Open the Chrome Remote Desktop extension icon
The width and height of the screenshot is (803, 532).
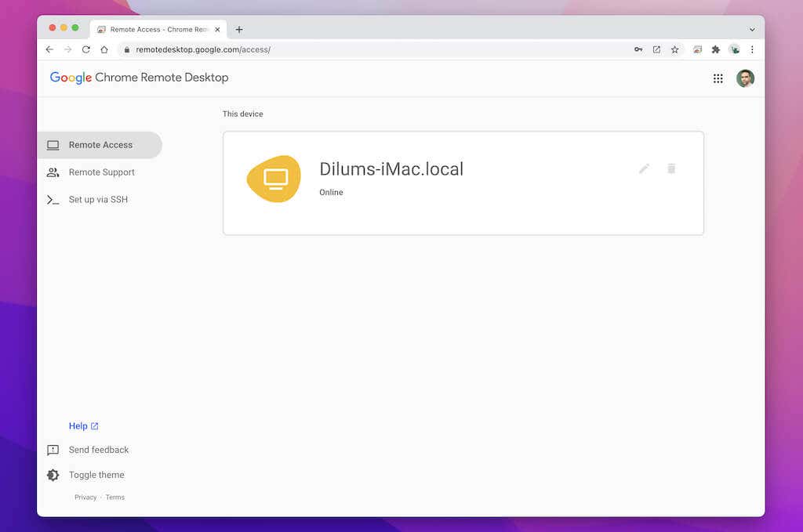click(x=697, y=49)
